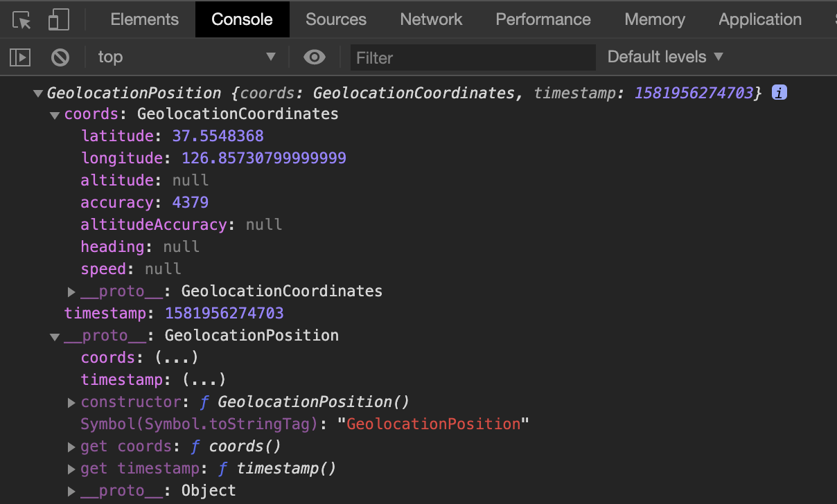Show the console sidebar panel icon
Screen dimensions: 837x504
click(20, 57)
